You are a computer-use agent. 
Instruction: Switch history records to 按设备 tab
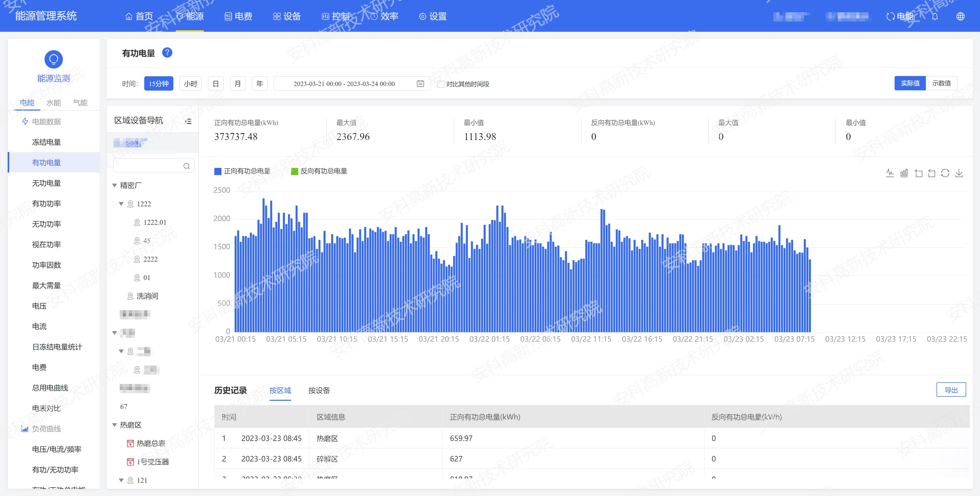pos(319,390)
